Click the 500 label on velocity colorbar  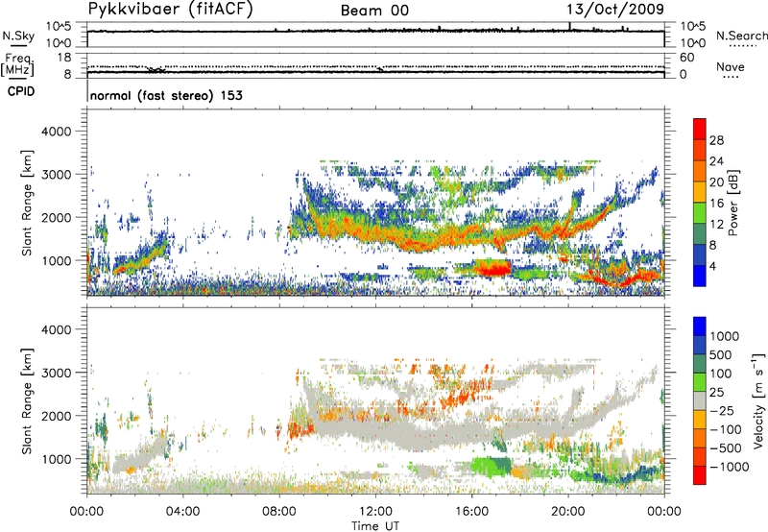[721, 355]
